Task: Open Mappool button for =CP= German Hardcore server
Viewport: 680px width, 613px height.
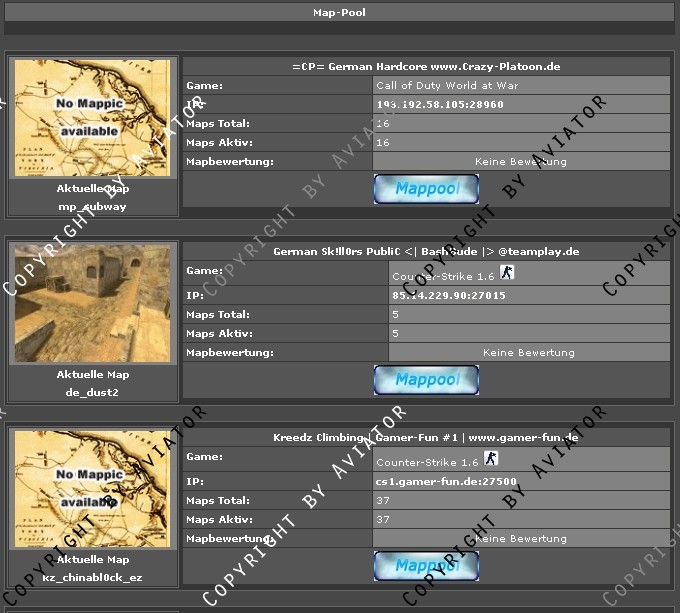Action: (426, 189)
